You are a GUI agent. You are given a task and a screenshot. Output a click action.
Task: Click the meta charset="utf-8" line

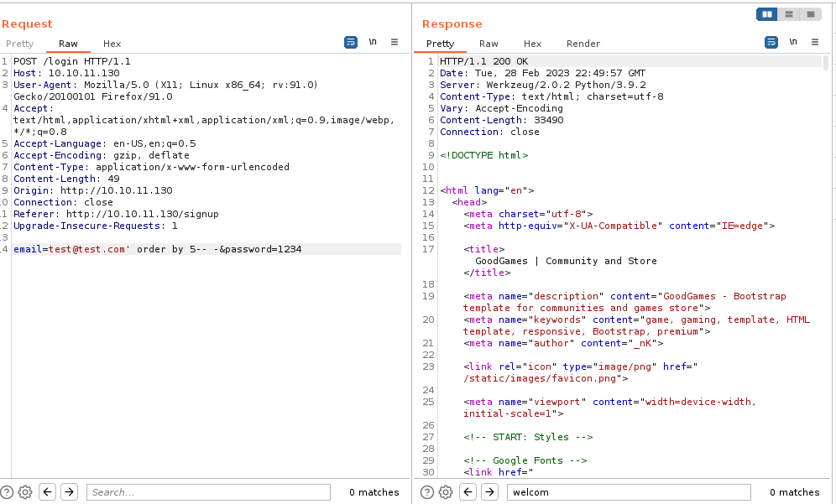(x=528, y=214)
